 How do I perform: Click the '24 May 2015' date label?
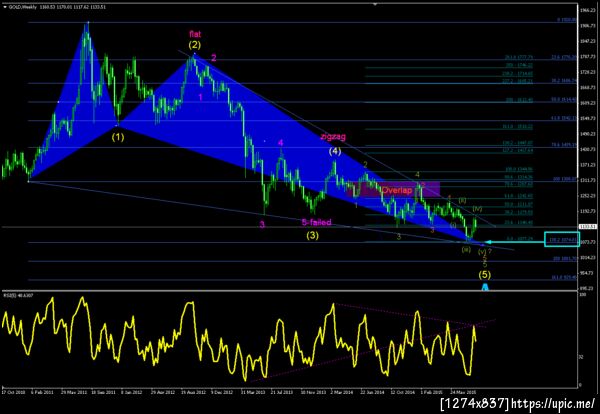point(462,393)
